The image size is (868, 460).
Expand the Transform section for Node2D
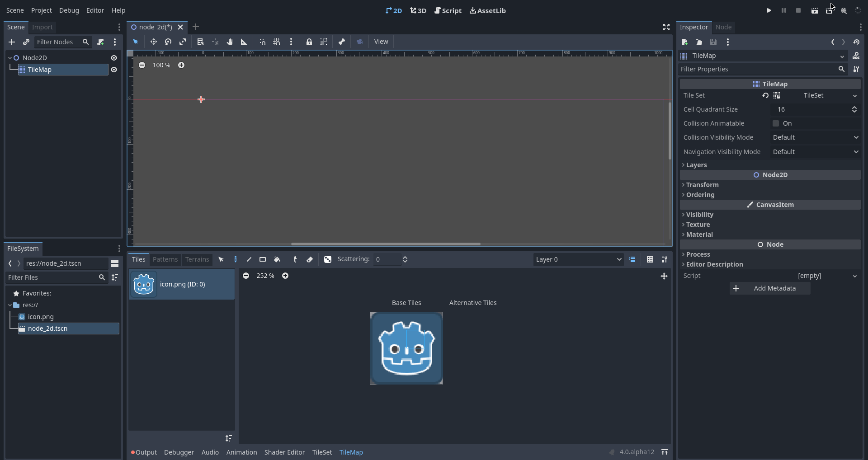coord(703,185)
